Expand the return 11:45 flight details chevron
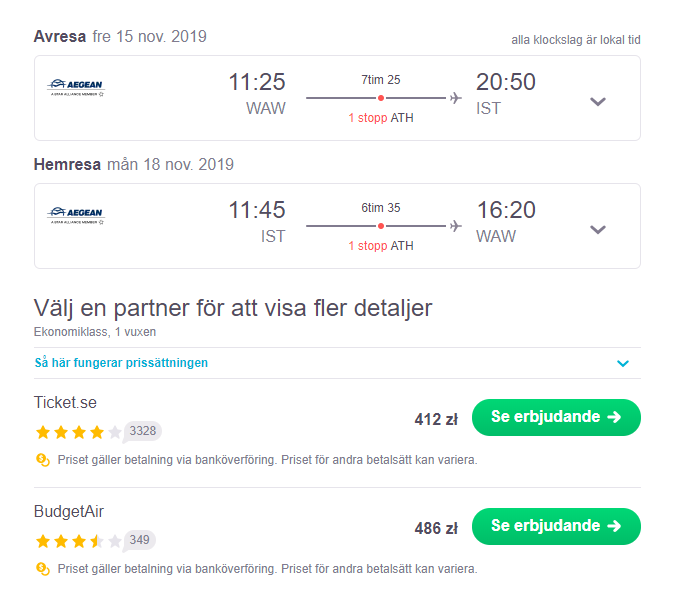679x593 pixels. click(598, 229)
